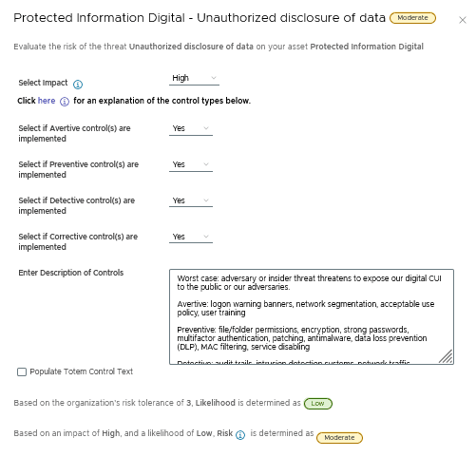Image resolution: width=476 pixels, height=457 pixels.
Task: Open the Select Impact dropdown showing High
Action: pyautogui.click(x=194, y=78)
